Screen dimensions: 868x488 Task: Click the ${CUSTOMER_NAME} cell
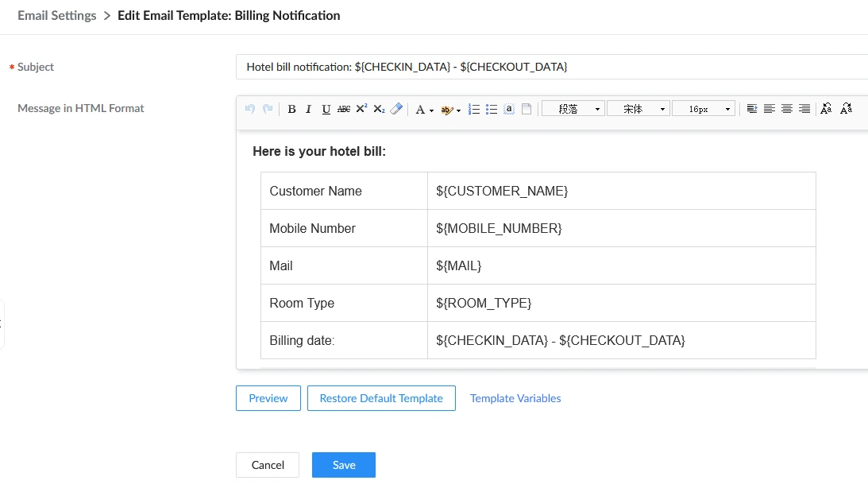pyautogui.click(x=622, y=191)
